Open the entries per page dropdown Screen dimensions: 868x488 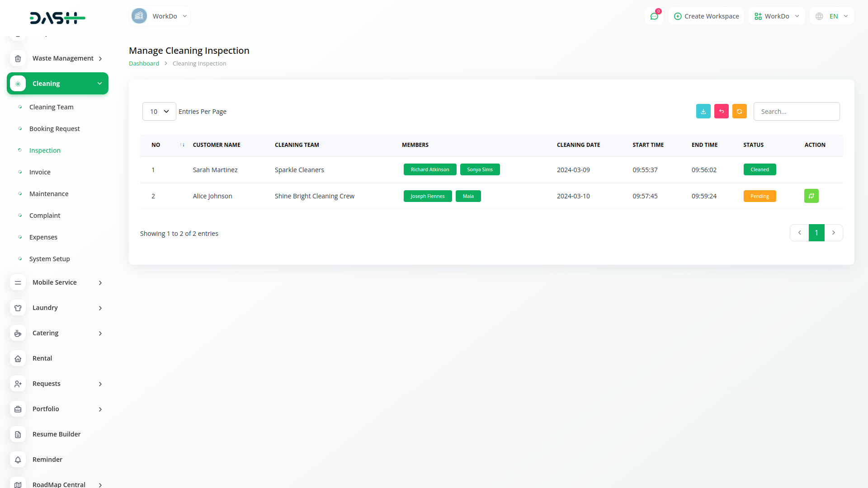(159, 111)
